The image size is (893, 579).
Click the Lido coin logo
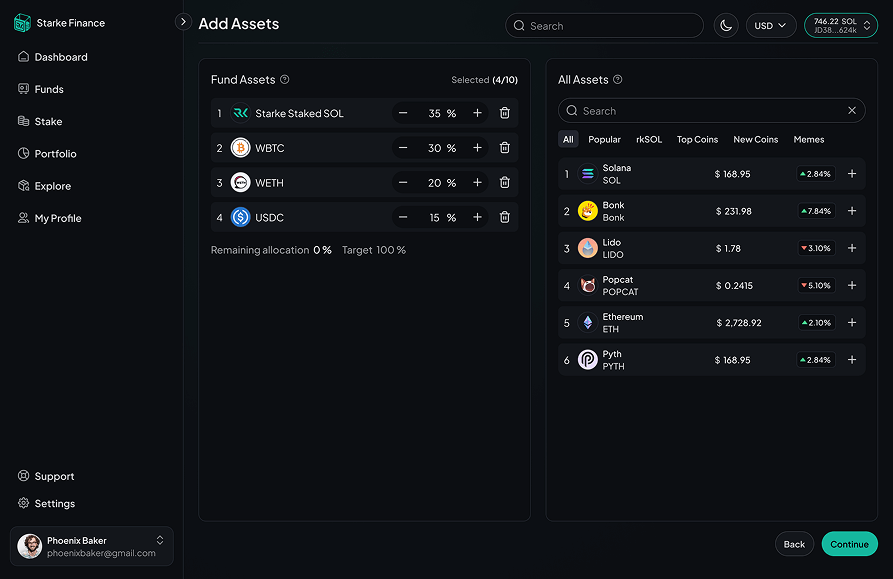[588, 248]
